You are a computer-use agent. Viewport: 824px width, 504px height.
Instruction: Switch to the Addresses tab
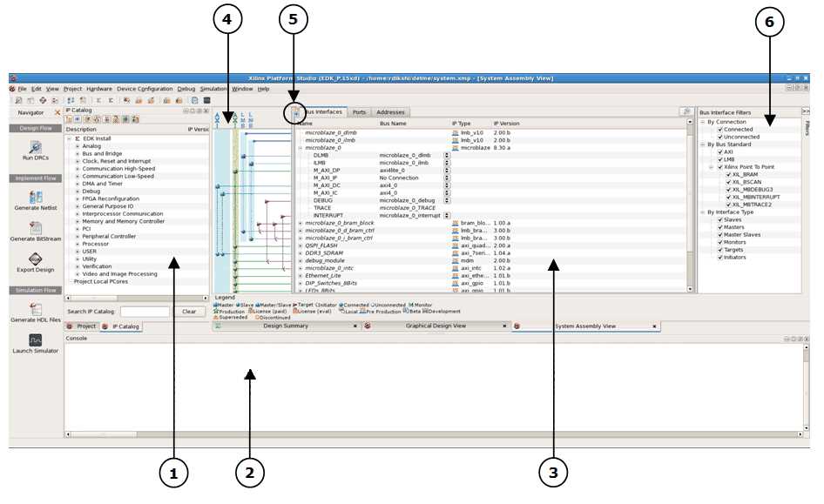coord(390,112)
